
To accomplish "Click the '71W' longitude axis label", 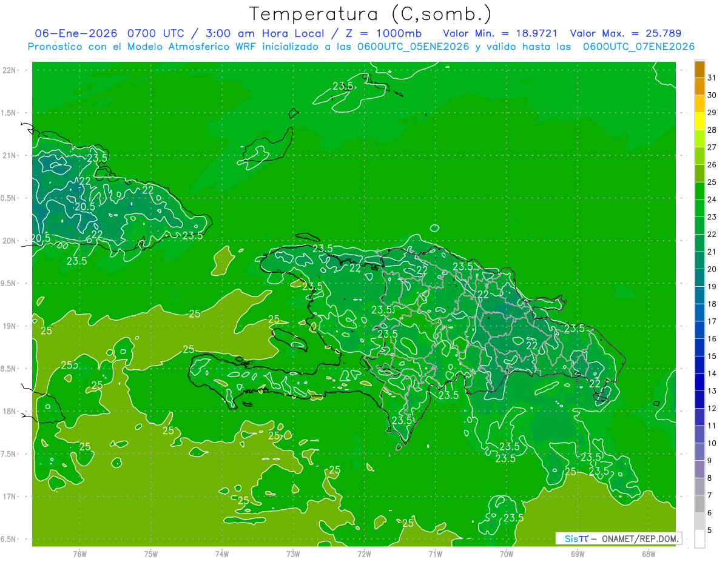I will (x=435, y=554).
